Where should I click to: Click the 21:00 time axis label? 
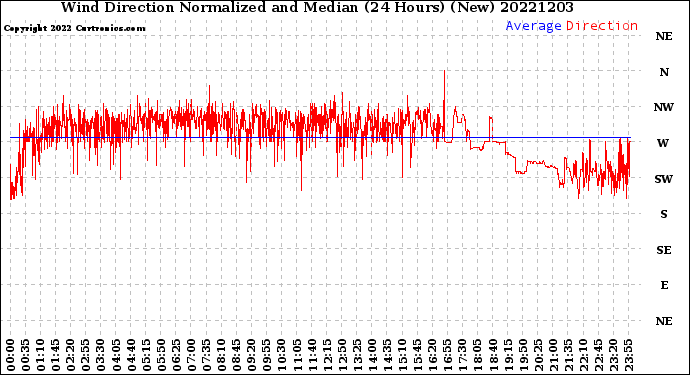coord(552,355)
